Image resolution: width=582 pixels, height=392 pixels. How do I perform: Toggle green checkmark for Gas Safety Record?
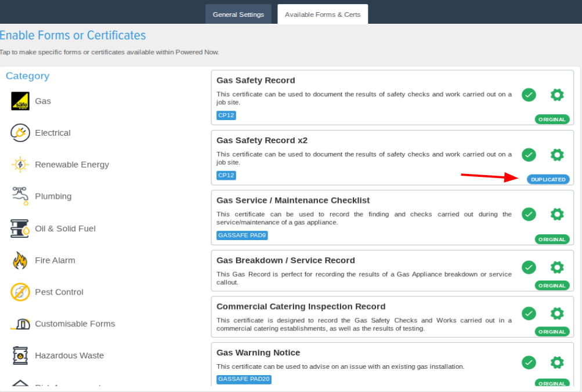[x=529, y=95]
